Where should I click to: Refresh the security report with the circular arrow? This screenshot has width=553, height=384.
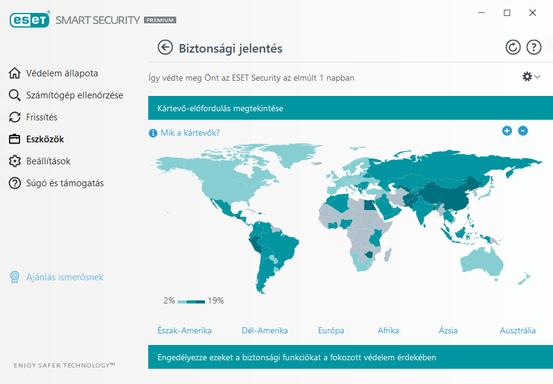513,47
